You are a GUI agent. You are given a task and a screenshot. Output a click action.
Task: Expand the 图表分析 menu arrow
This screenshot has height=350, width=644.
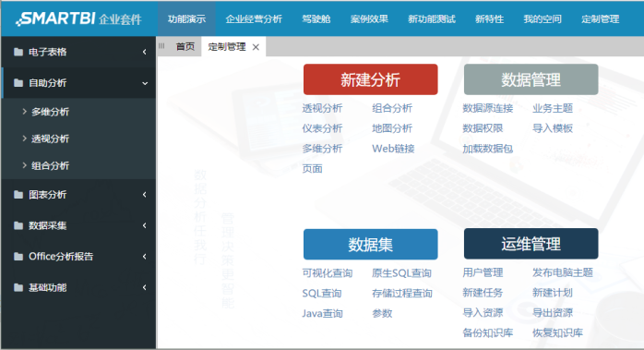click(145, 195)
